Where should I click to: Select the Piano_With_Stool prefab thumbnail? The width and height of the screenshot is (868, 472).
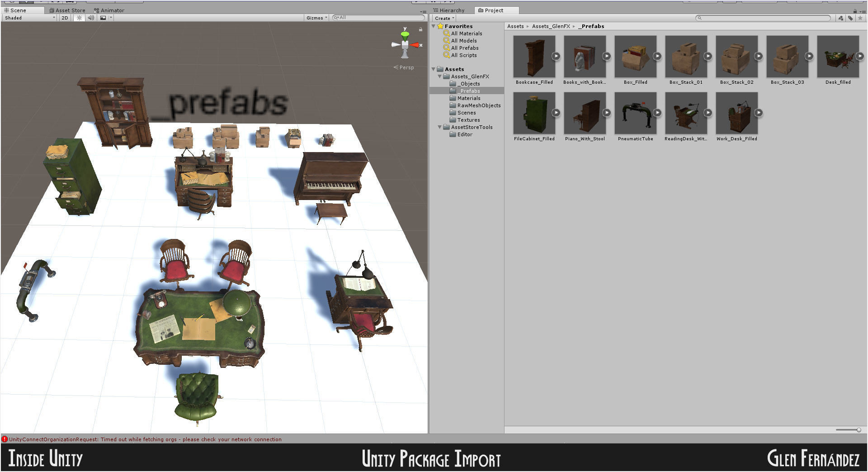(x=585, y=113)
